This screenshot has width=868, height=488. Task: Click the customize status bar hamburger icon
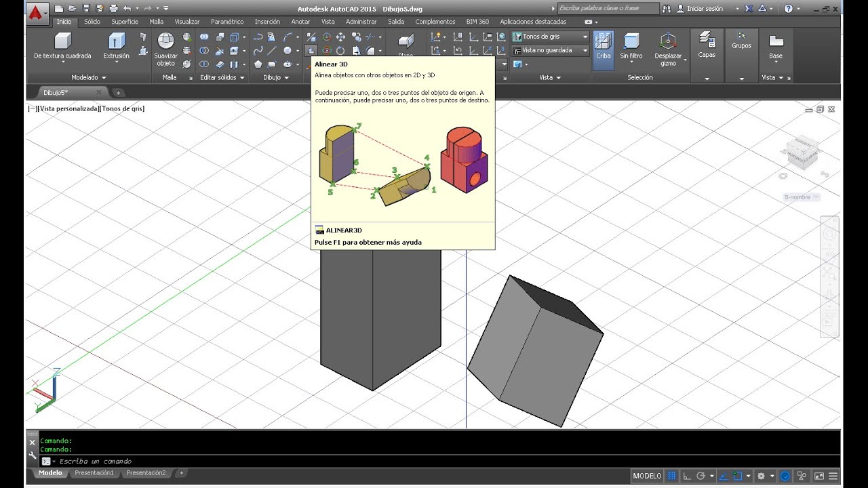pos(833,476)
